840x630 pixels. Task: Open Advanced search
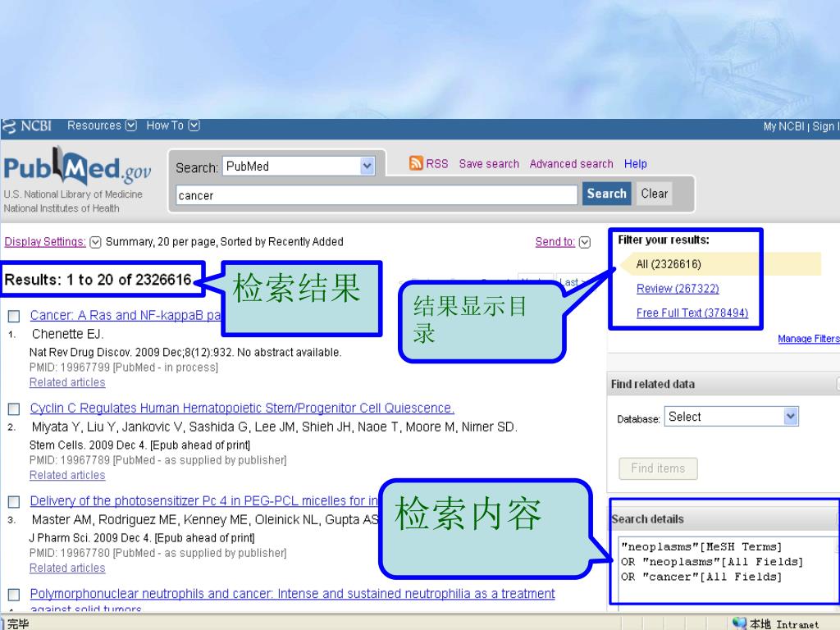click(571, 164)
